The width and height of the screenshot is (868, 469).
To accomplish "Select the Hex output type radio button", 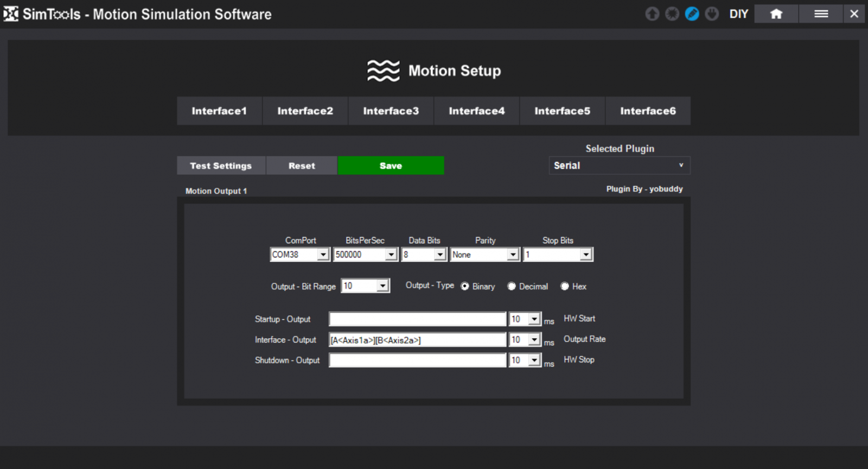I will (x=565, y=286).
